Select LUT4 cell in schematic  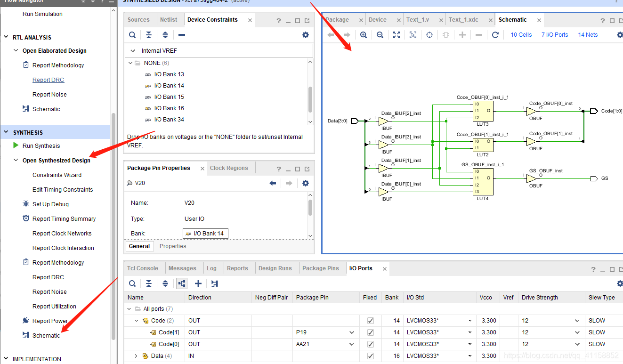click(483, 182)
